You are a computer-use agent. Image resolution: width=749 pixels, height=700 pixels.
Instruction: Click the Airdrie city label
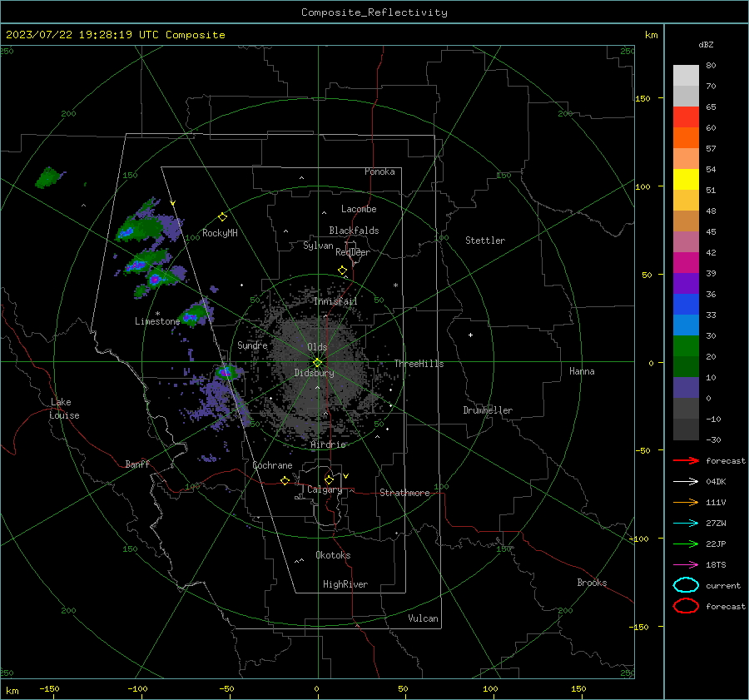coord(328,444)
